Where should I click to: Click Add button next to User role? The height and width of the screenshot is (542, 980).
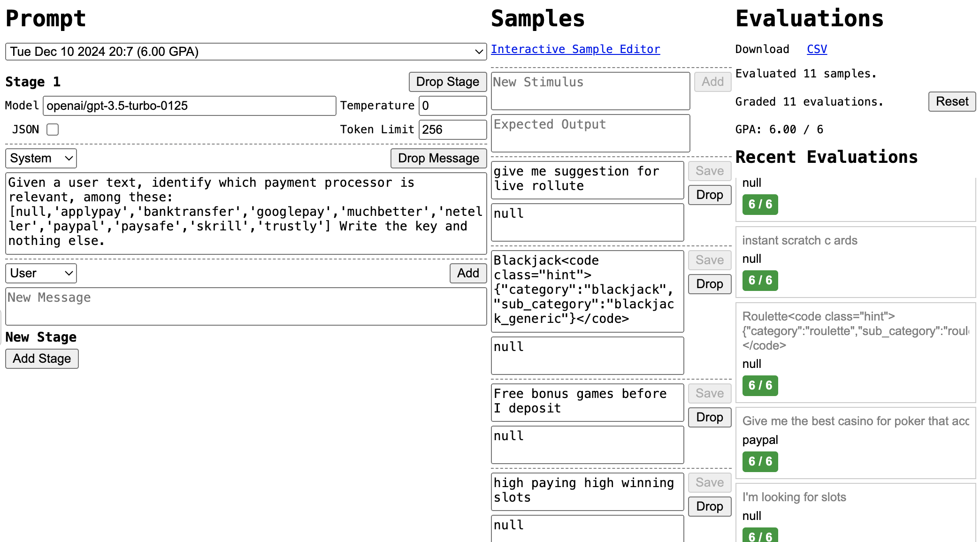coord(468,273)
